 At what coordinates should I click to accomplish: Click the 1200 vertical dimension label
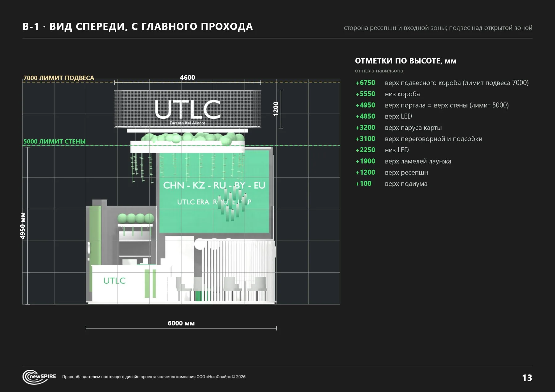276,109
